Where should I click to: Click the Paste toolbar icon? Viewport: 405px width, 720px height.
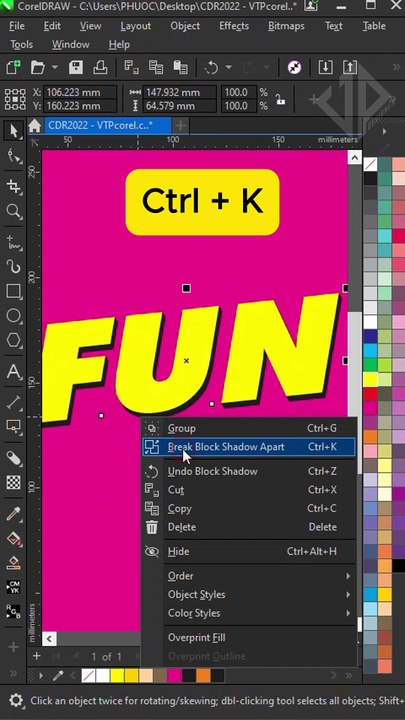[x=180, y=68]
